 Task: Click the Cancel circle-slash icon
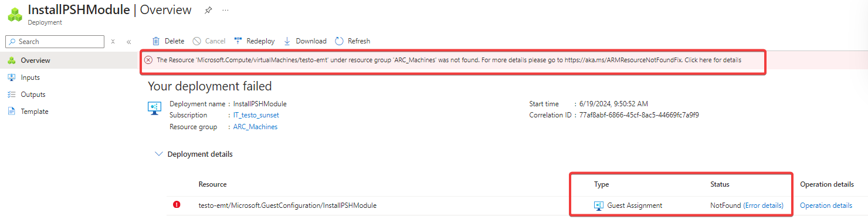(x=197, y=41)
